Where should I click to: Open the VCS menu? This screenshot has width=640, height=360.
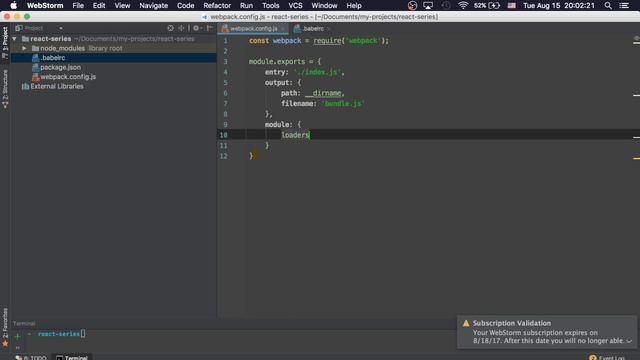click(295, 6)
